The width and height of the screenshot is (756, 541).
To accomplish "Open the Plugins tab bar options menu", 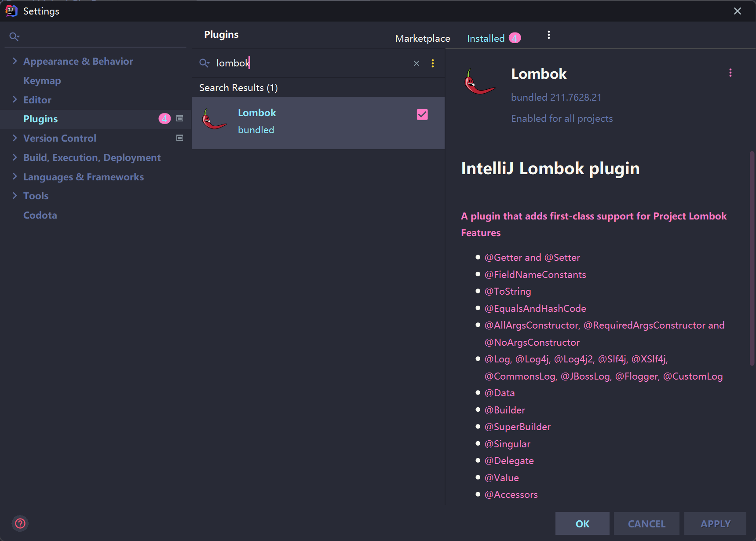I will pos(548,35).
